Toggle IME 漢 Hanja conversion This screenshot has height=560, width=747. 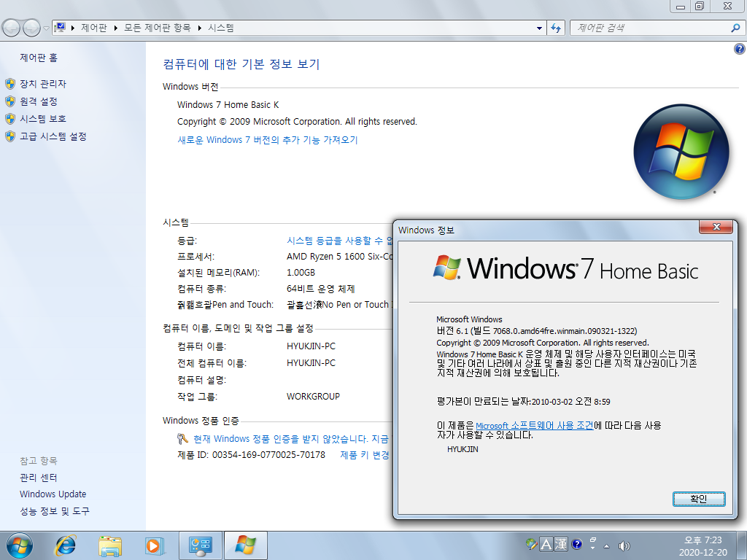pyautogui.click(x=561, y=544)
